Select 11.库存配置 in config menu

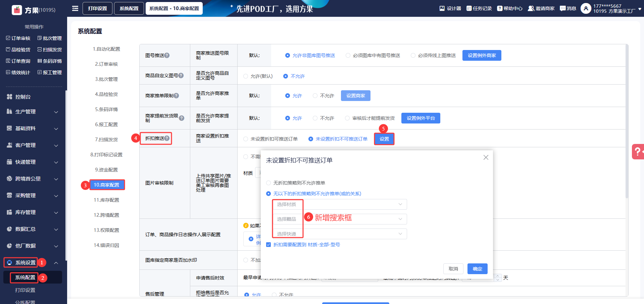106,200
